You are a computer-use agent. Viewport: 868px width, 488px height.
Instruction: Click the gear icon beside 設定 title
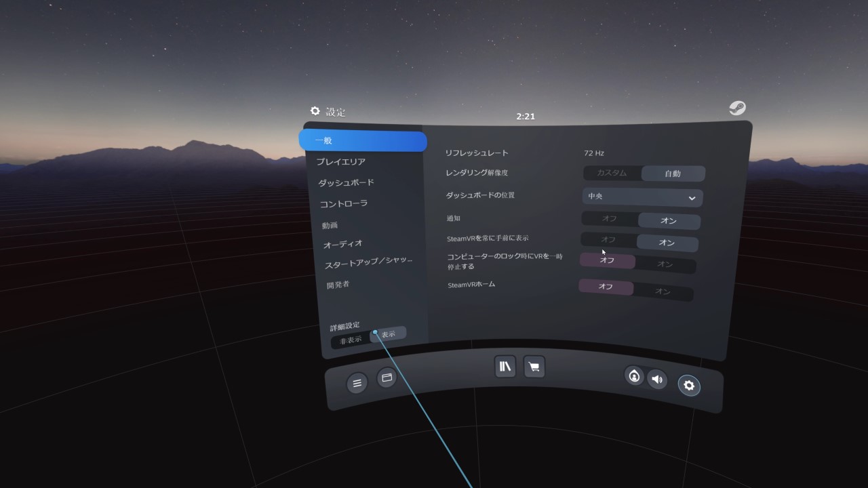[x=315, y=111]
